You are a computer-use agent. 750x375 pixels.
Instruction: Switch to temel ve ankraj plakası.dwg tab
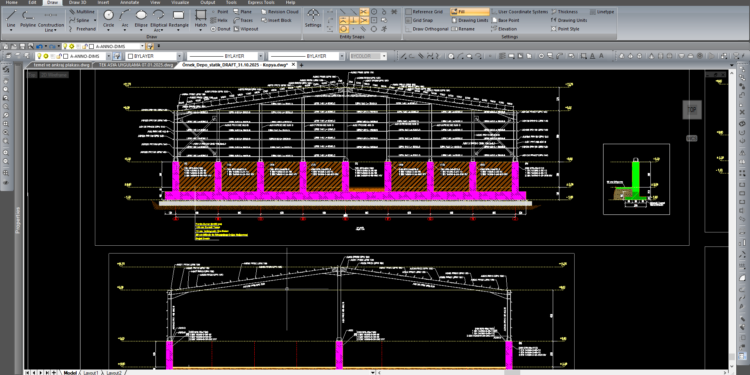tap(61, 65)
